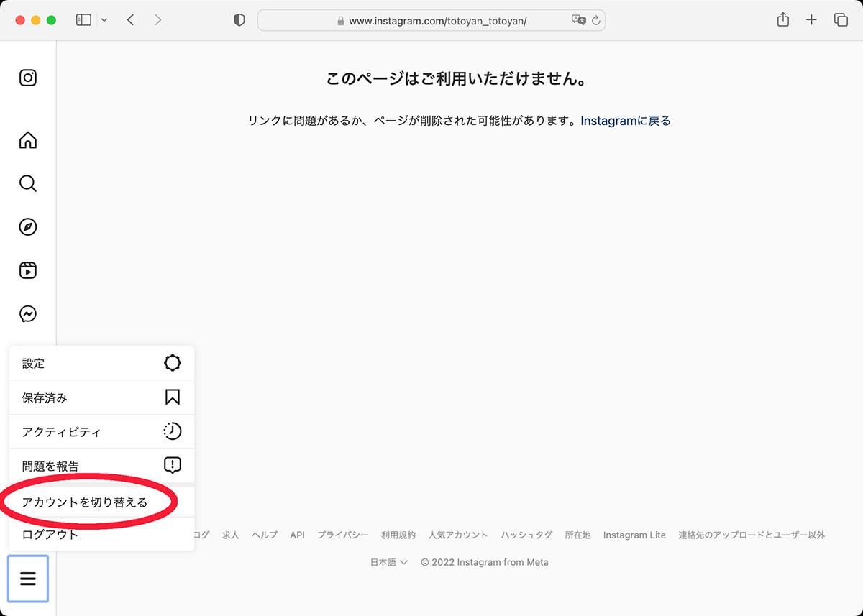Open ヘルプ footer link
Viewport: 863px width, 616px height.
coord(265,535)
